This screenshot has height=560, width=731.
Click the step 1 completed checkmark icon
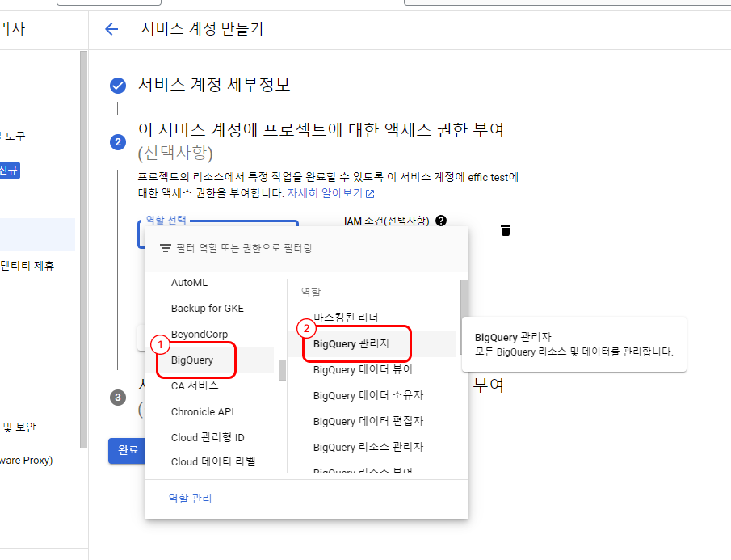click(118, 85)
